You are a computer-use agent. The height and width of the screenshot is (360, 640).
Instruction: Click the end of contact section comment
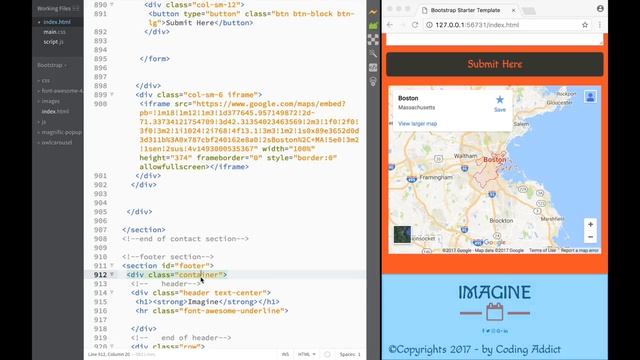point(185,239)
